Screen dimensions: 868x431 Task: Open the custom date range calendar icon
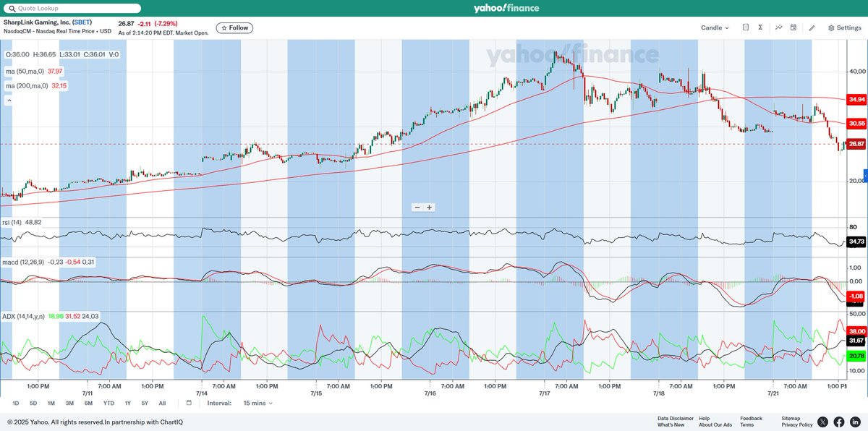click(189, 403)
